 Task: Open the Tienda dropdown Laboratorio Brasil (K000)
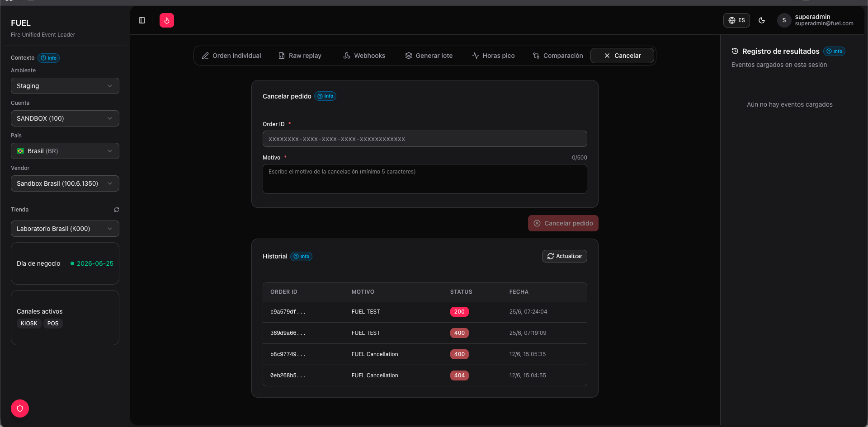(x=65, y=229)
